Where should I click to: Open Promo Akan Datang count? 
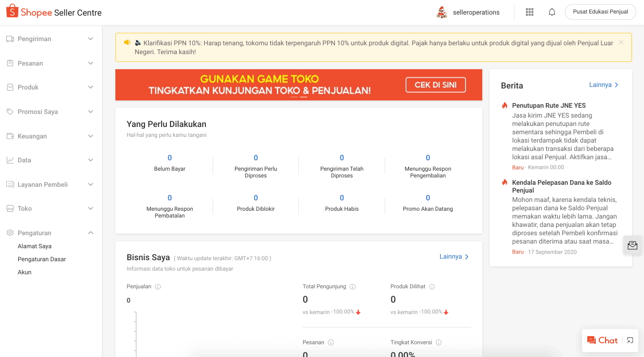pos(428,198)
